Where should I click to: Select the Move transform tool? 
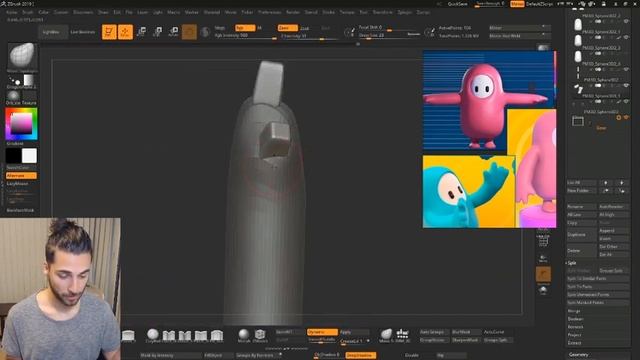click(142, 32)
